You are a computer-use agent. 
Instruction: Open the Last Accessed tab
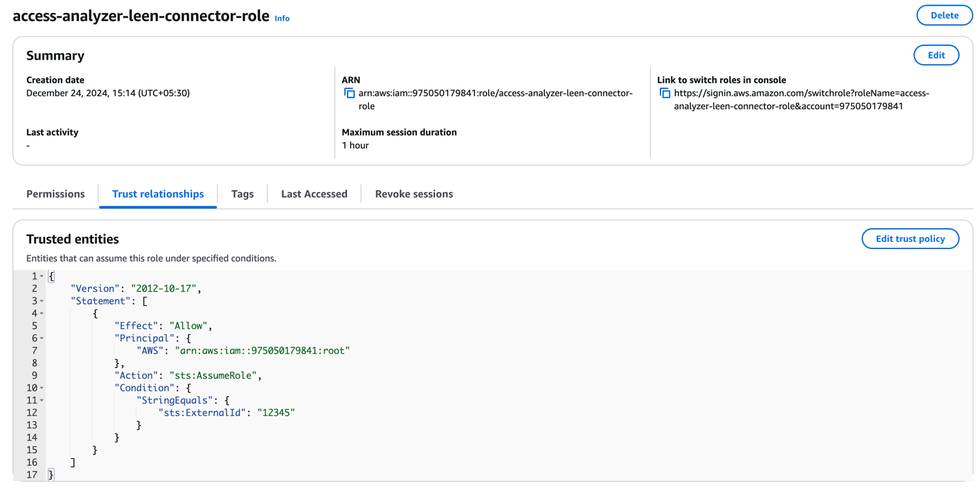pos(314,194)
